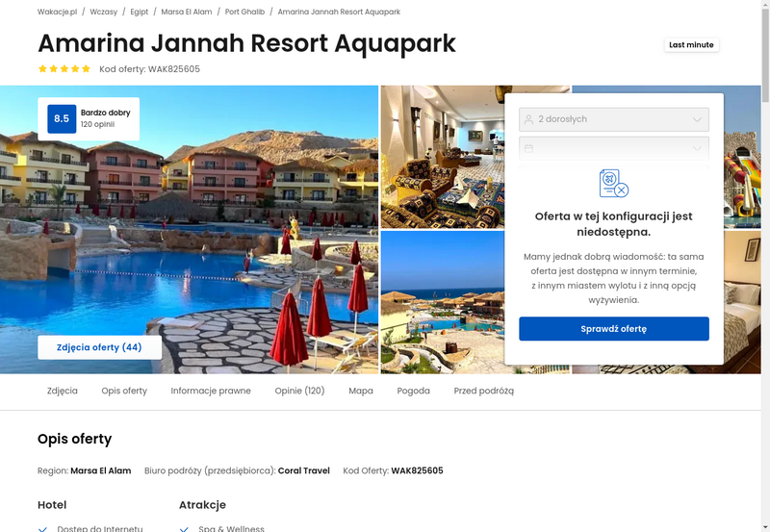Viewport: 770px width, 532px height.
Task: Select the Mapa tab
Action: 361,391
